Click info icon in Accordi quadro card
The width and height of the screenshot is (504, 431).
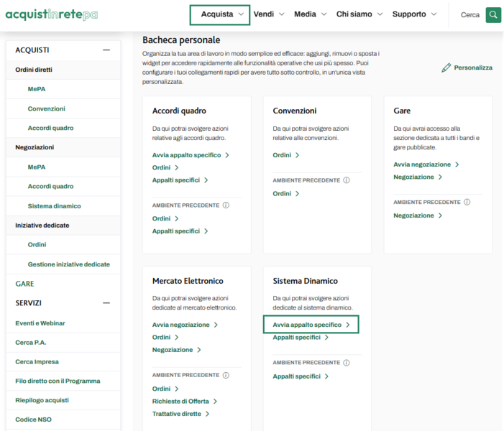(226, 205)
